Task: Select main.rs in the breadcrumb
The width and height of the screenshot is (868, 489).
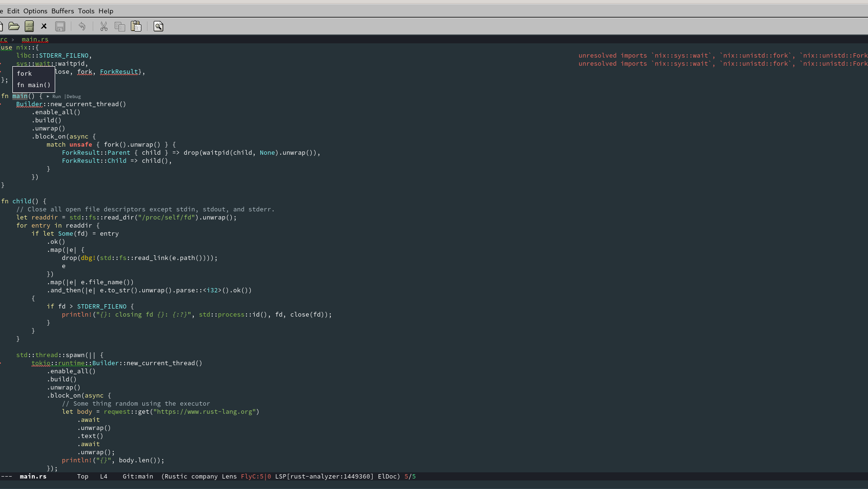Action: point(35,40)
